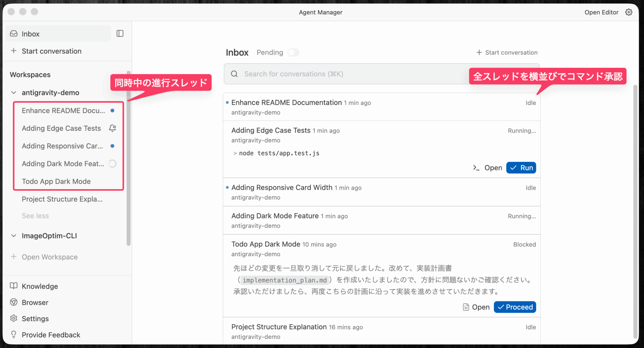Expand the ImageOptim-CLI workspace chevron
644x348 pixels.
click(x=14, y=236)
